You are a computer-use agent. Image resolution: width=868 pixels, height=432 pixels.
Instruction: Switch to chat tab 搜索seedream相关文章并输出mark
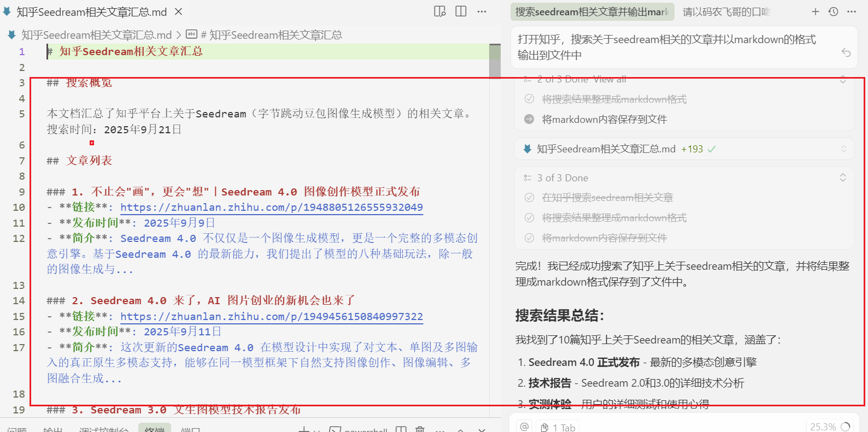(592, 11)
